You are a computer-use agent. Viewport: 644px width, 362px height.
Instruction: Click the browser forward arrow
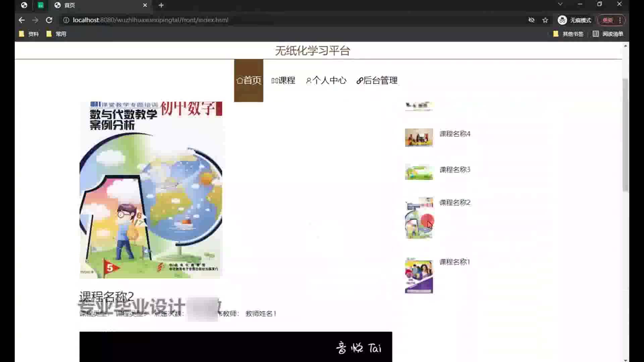[35, 20]
